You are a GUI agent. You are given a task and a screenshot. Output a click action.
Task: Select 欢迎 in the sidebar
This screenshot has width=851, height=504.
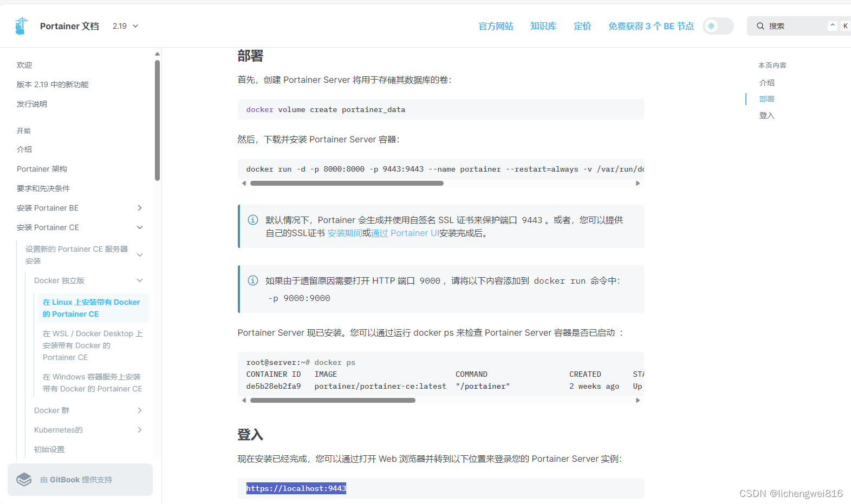coord(24,65)
